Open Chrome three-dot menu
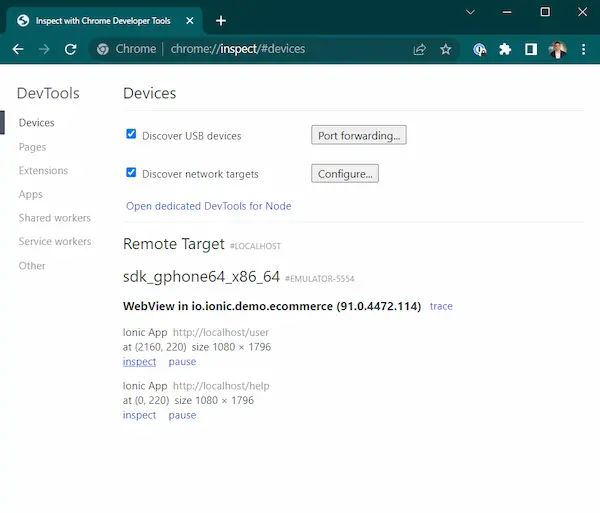600x513 pixels. pyautogui.click(x=583, y=49)
